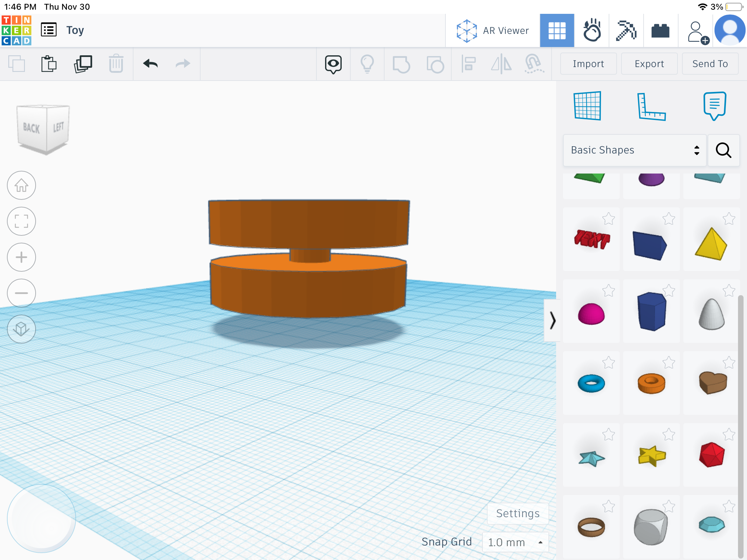This screenshot has height=560, width=747.
Task: Select the Notes tool
Action: (x=714, y=106)
